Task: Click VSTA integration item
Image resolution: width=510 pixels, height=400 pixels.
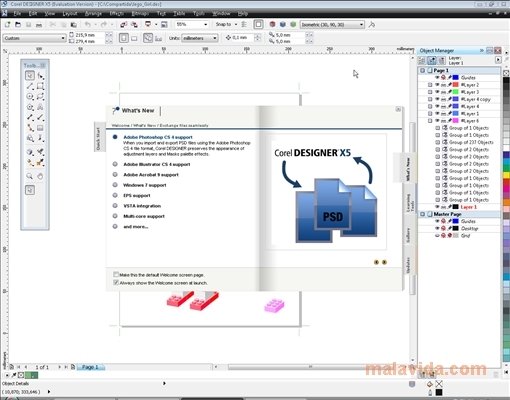Action: click(x=142, y=206)
